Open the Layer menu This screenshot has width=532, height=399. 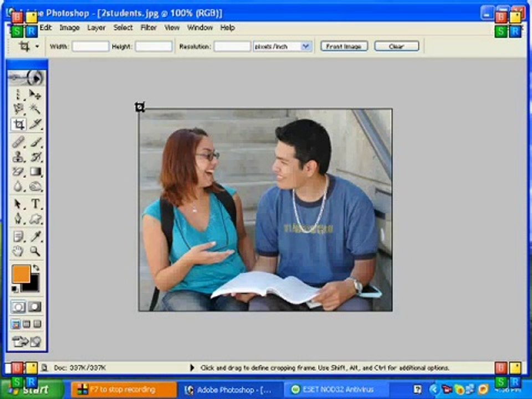coord(96,28)
